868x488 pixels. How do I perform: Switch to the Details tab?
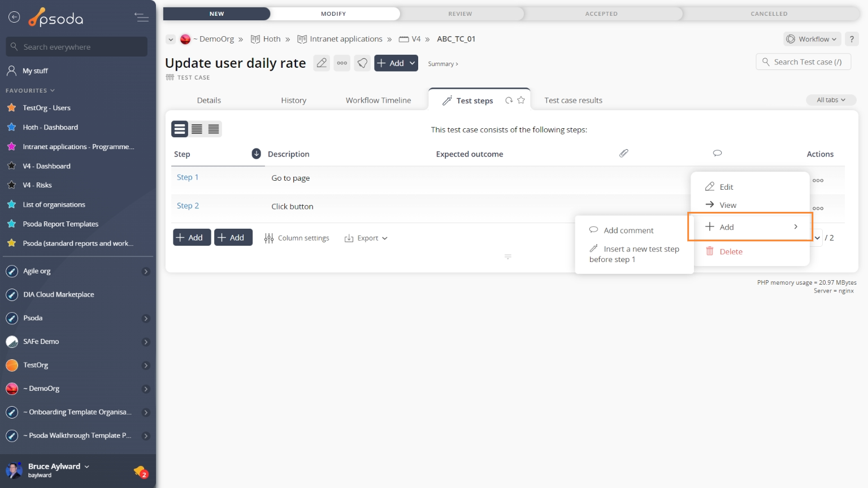click(x=209, y=100)
